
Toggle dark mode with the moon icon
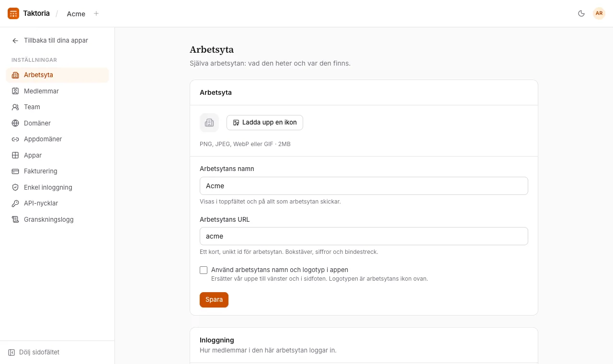[x=581, y=13]
